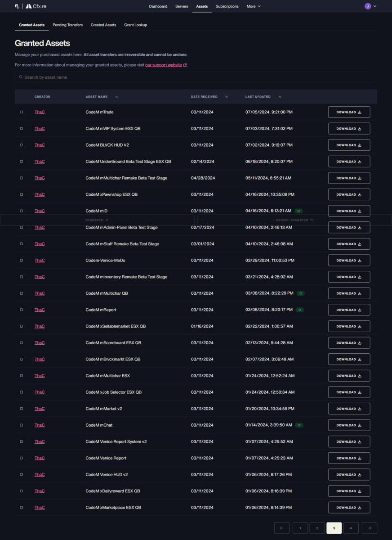Screen dimensions: 392x540
Task: Click the asset name CodeM mChat
Action: pos(99,425)
